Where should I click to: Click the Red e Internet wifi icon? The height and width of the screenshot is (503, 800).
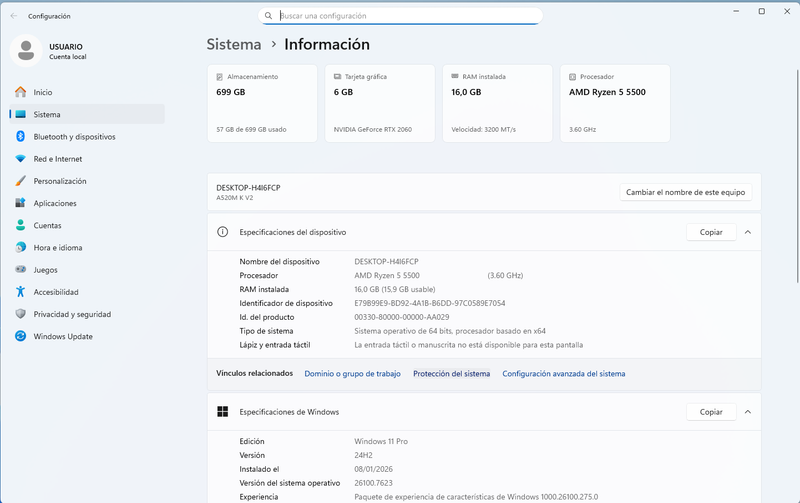pos(20,159)
